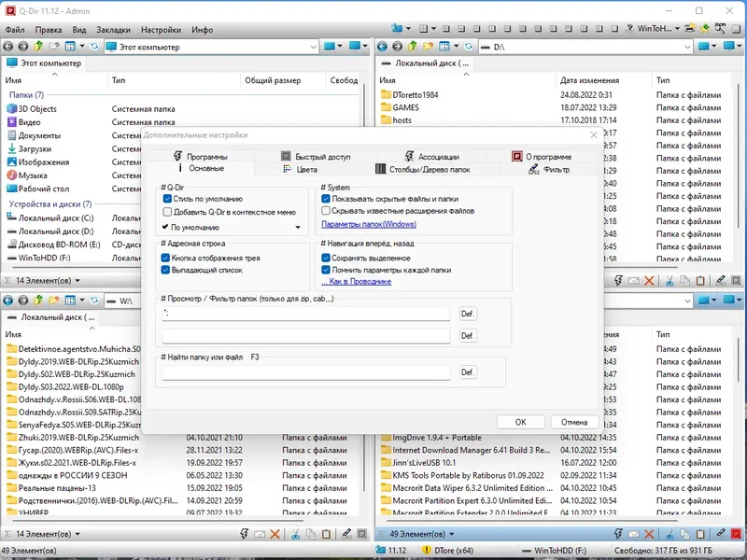The width and height of the screenshot is (747, 560).
Task: Click the scissors icon in top-right pane status bar
Action: click(x=669, y=281)
